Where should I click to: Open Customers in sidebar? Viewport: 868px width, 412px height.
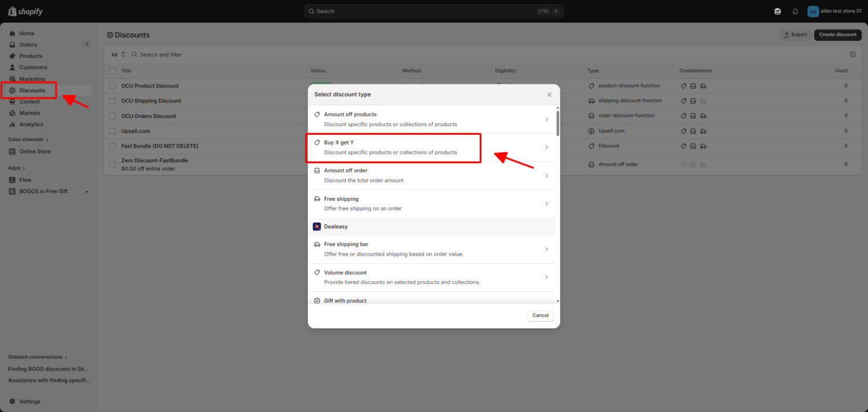click(33, 67)
